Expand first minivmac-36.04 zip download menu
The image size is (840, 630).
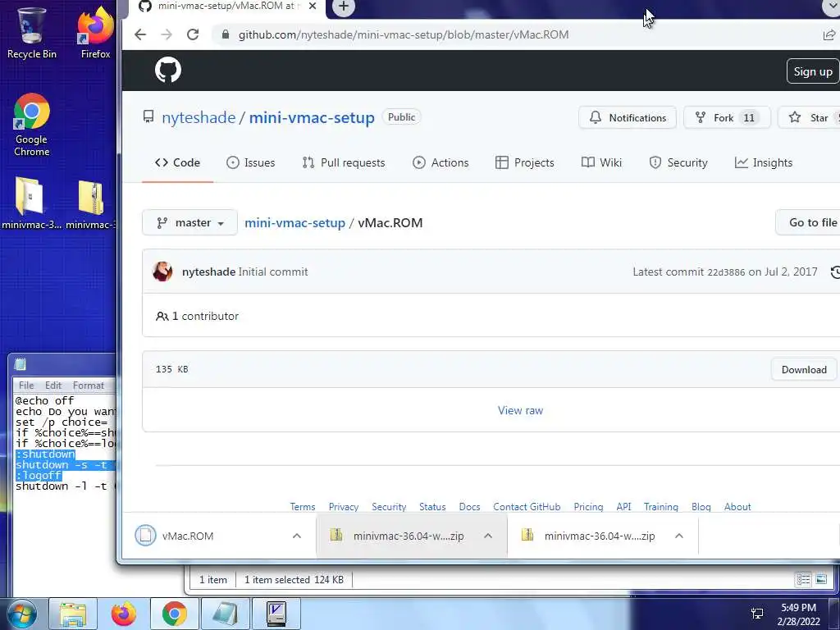click(488, 536)
